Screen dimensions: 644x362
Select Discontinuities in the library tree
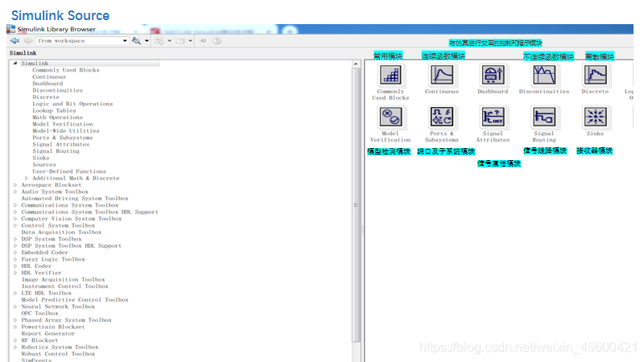coord(57,90)
